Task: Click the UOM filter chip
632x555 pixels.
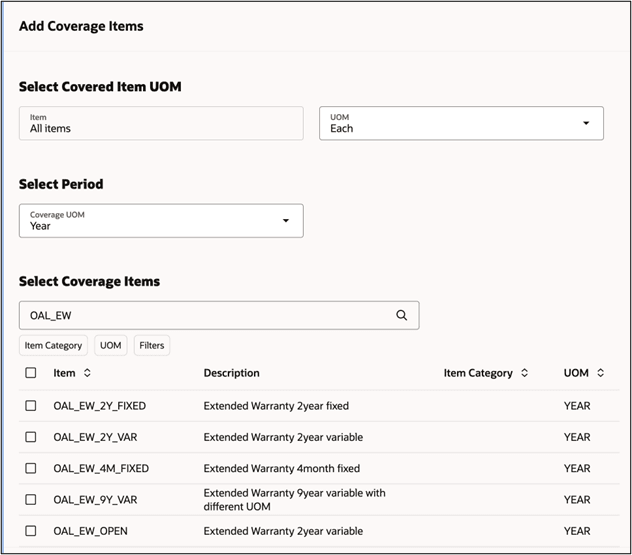Action: [110, 345]
